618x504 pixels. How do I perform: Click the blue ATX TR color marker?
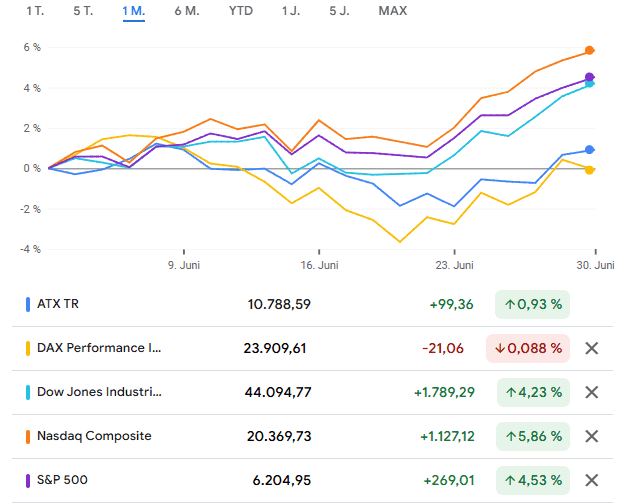pyautogui.click(x=28, y=305)
